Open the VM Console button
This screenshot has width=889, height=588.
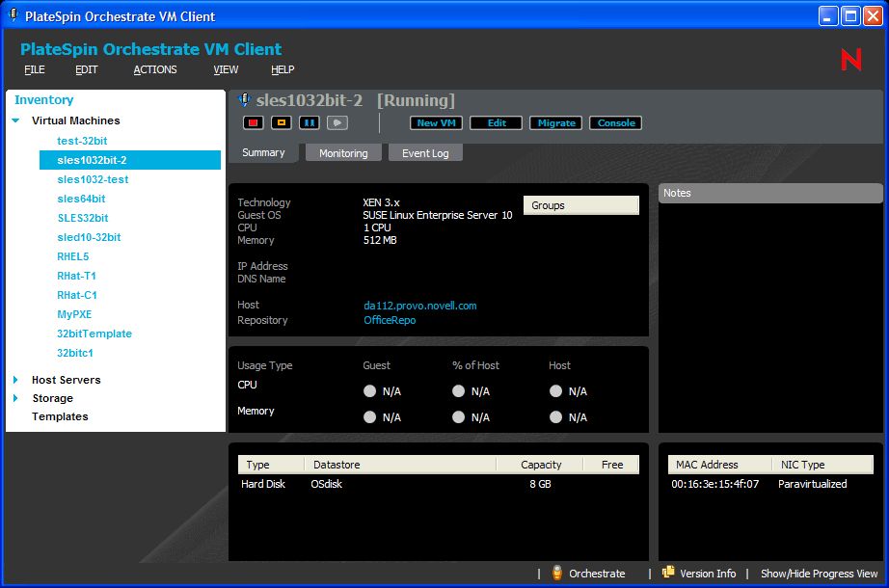(616, 123)
